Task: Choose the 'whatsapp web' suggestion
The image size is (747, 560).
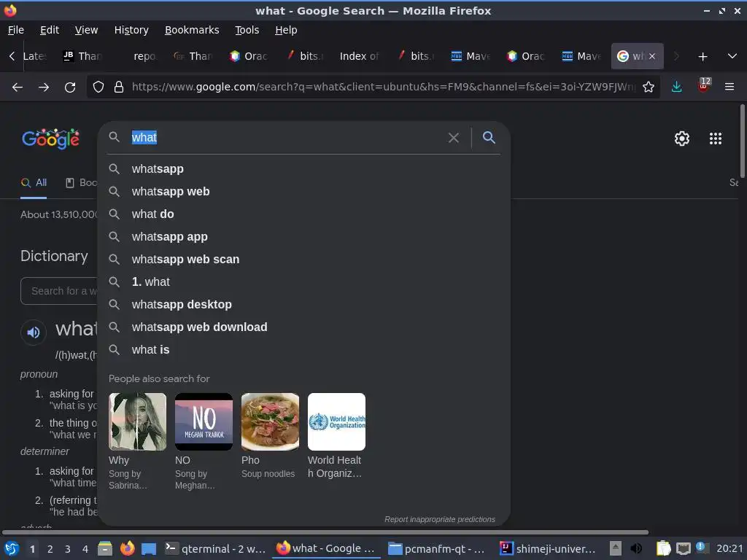Action: point(304,192)
